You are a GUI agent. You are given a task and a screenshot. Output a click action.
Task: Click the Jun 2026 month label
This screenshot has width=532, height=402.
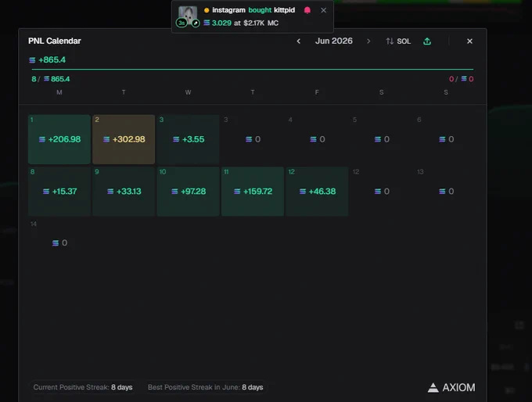click(x=334, y=41)
